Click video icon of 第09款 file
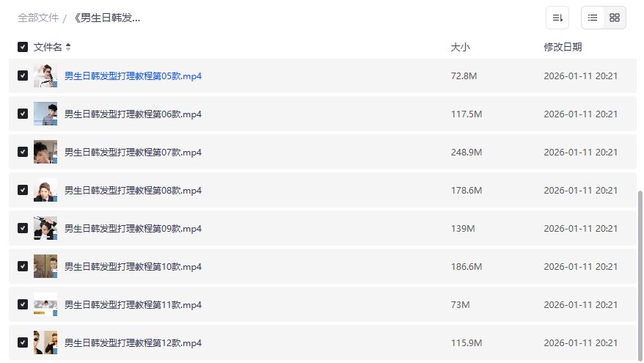 coord(45,228)
